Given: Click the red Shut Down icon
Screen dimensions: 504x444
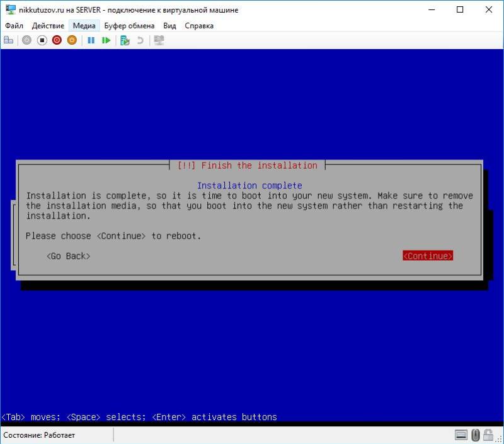Looking at the screenshot, I should coord(58,40).
